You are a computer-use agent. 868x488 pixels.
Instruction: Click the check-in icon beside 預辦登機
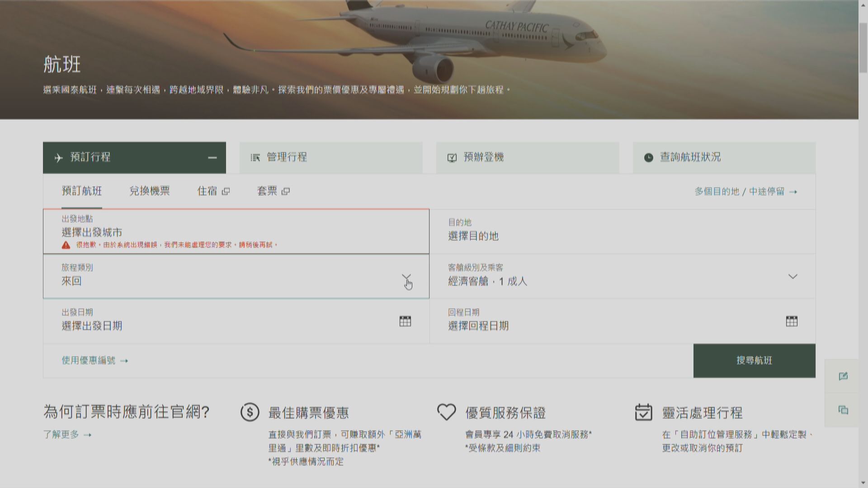point(452,157)
